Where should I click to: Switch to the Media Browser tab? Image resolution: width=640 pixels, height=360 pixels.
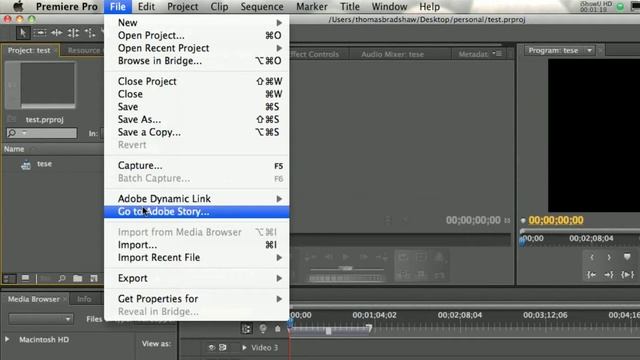coord(34,299)
